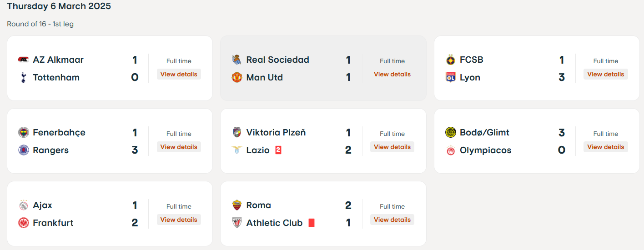The height and width of the screenshot is (250, 644).
Task: View details of Ajax vs Frankfurt
Action: pos(179,220)
